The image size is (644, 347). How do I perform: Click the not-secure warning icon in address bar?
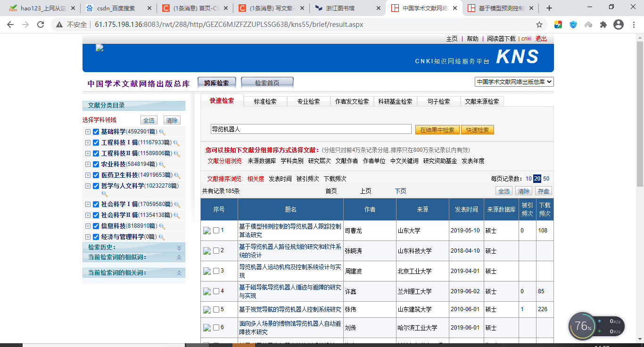(x=60, y=25)
